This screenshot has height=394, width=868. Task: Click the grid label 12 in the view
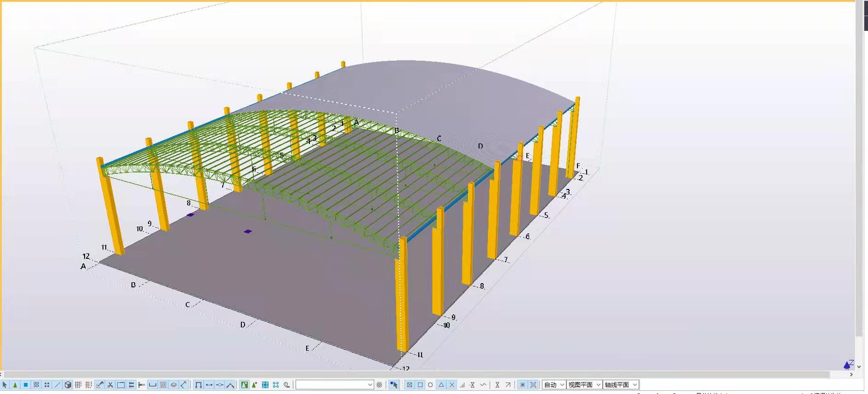coord(86,256)
